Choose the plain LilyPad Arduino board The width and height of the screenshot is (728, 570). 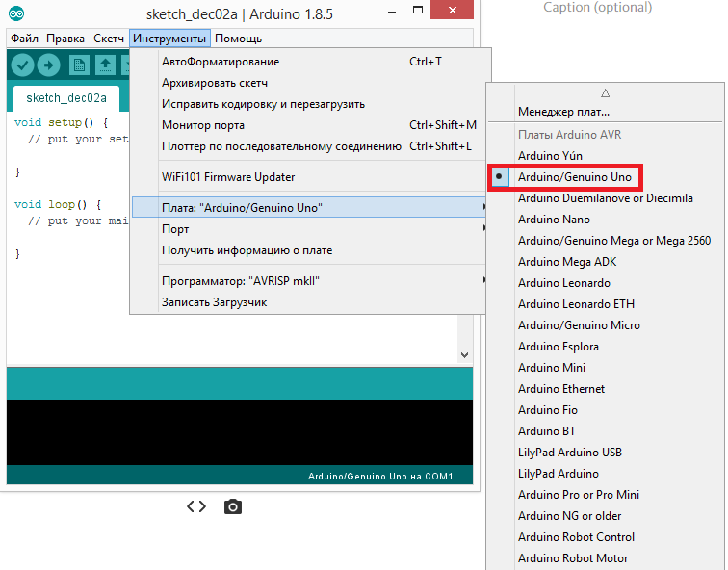(606, 474)
